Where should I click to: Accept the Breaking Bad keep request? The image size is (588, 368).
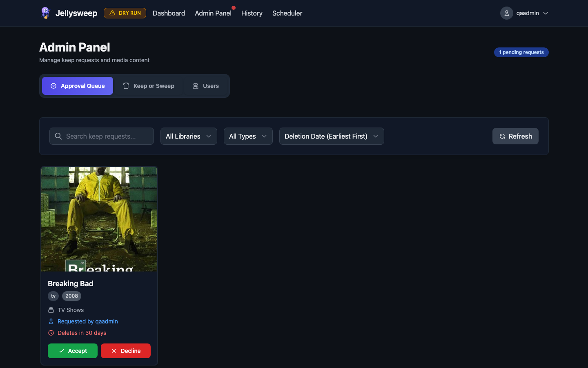pyautogui.click(x=73, y=351)
